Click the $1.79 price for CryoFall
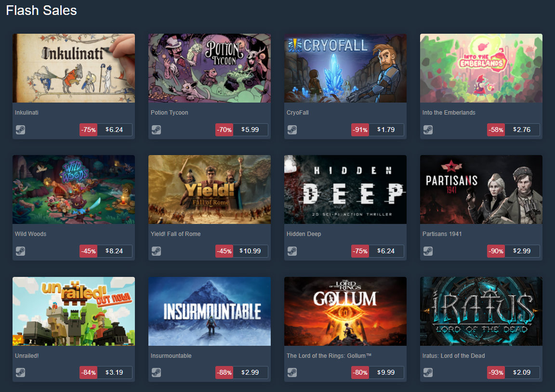 click(386, 130)
